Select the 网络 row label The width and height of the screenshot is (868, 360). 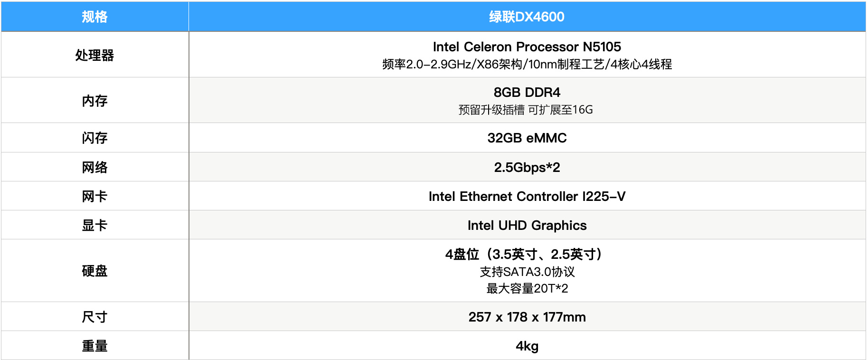(x=94, y=167)
